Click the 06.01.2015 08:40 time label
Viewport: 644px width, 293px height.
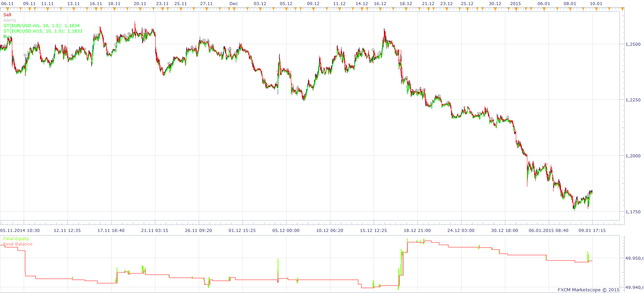548,231
